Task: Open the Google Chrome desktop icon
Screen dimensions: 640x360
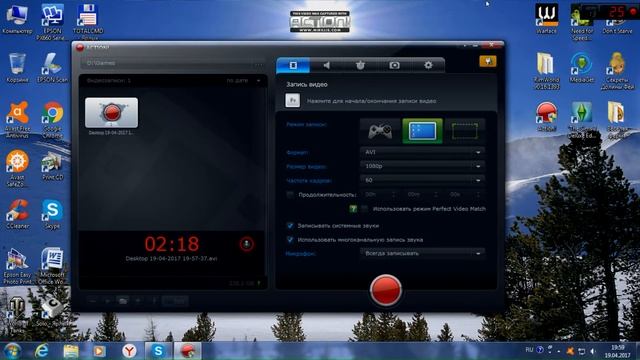Action: (x=52, y=120)
